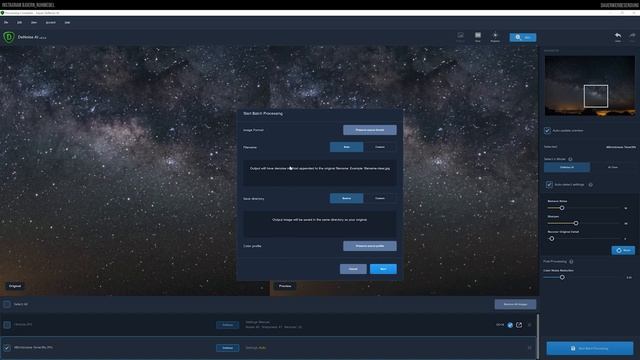Click the Sharpen slider handle

coord(576,223)
